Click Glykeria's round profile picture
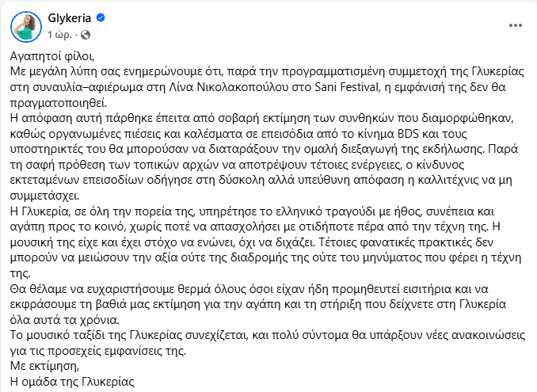 point(26,27)
